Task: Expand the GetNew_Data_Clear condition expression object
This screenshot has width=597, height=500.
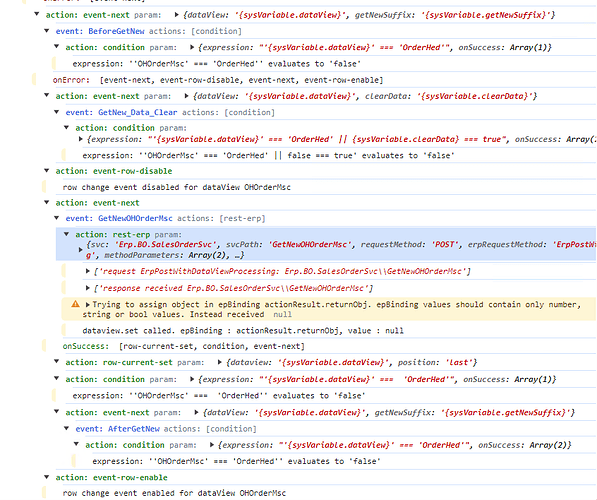Action: [81, 139]
